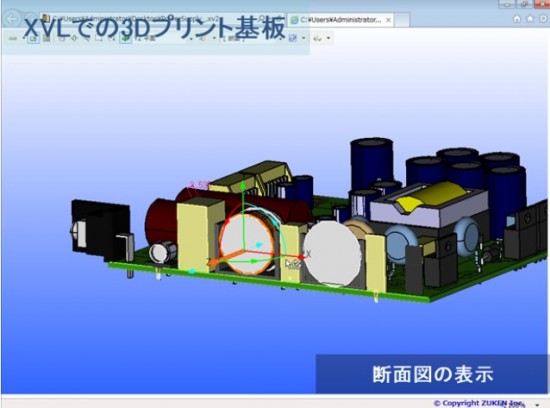550x408 pixels.
Task: Close the C:\Users\Administrator tab with its X
Action: pos(388,20)
